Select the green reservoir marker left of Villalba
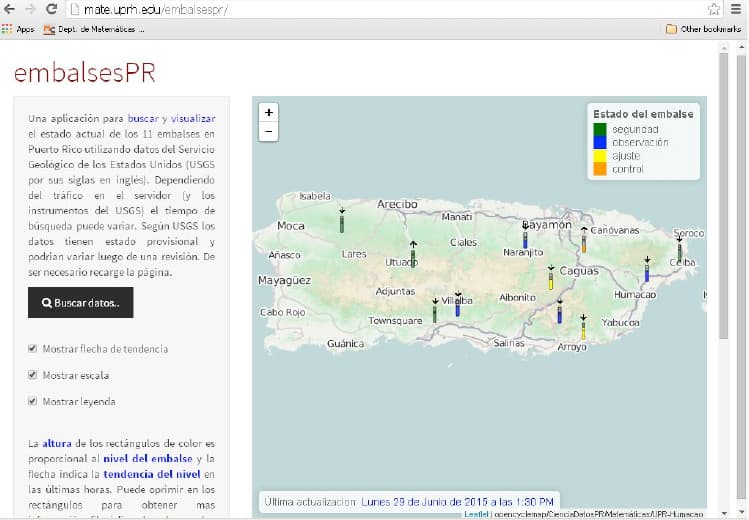 pos(435,314)
